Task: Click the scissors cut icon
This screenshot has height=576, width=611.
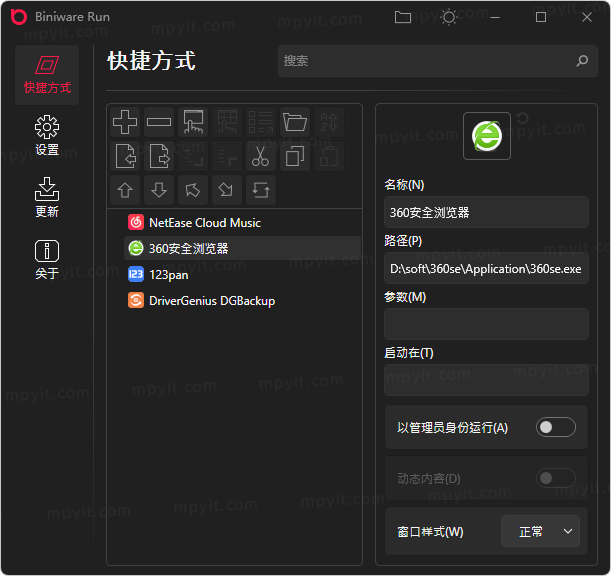Action: point(261,156)
